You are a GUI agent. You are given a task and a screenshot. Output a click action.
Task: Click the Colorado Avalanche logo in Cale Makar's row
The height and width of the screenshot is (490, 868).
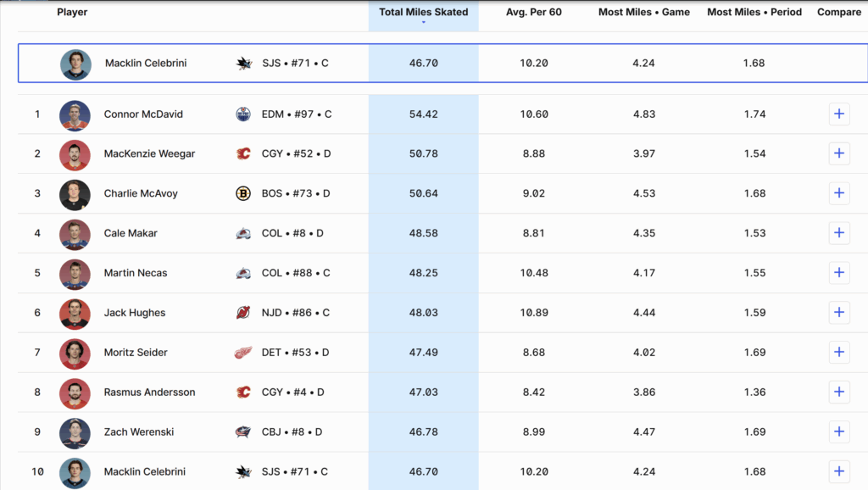point(244,233)
